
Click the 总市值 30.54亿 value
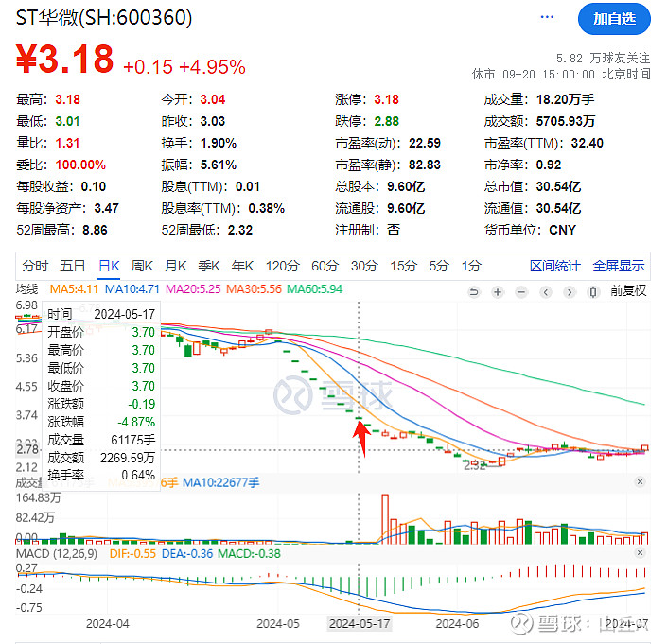click(558, 187)
